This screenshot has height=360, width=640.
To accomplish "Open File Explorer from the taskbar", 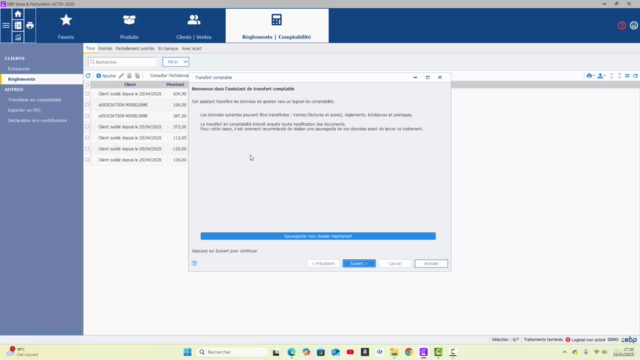I will point(394,352).
